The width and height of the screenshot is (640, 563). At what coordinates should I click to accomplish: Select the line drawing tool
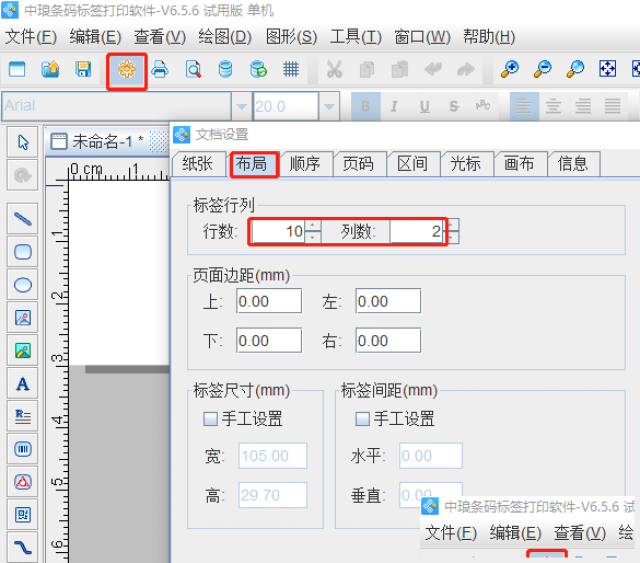[x=23, y=219]
